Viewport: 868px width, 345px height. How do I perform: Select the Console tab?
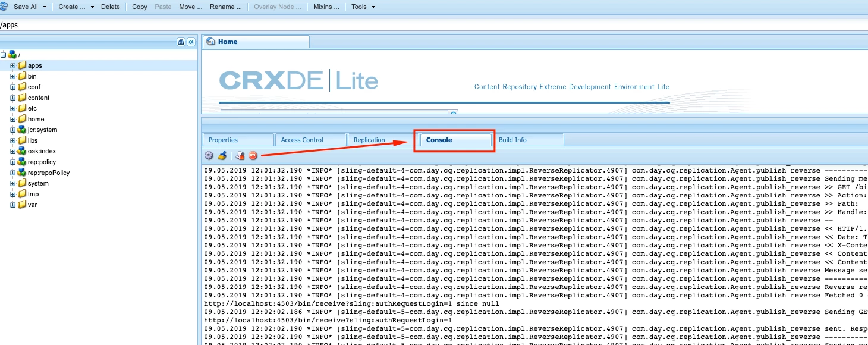[455, 140]
